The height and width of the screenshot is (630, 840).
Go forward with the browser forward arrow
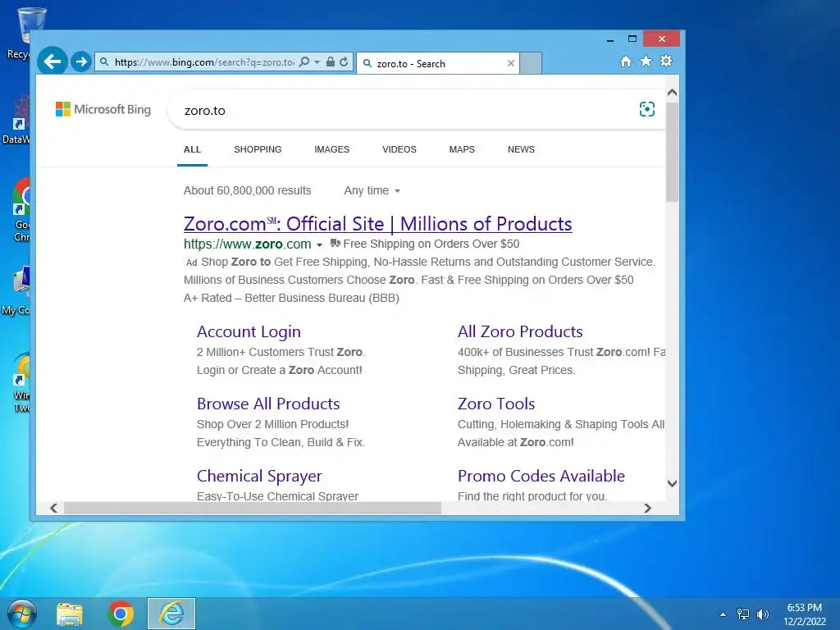pyautogui.click(x=81, y=62)
